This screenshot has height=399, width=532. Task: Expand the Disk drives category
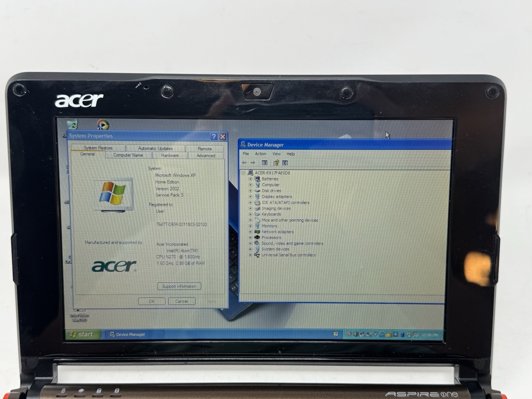point(250,191)
